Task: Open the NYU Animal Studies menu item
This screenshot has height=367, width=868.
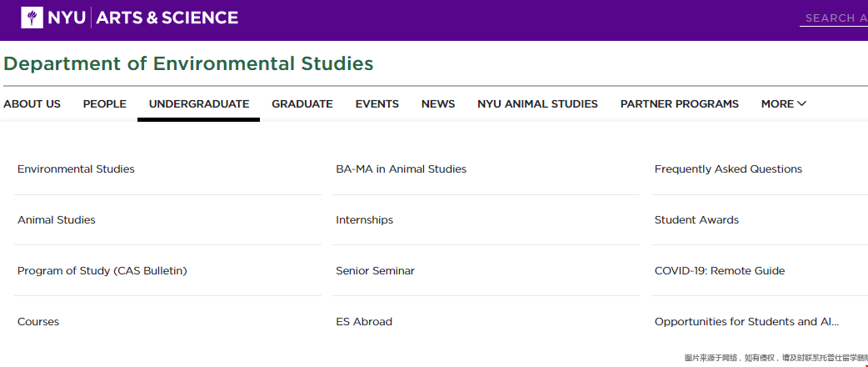Action: tap(537, 103)
